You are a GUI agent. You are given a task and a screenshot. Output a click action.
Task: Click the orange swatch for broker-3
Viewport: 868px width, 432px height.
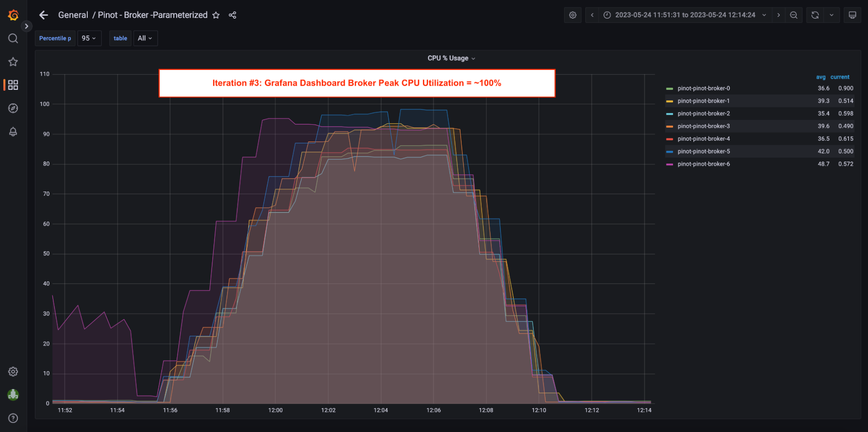[x=670, y=126]
